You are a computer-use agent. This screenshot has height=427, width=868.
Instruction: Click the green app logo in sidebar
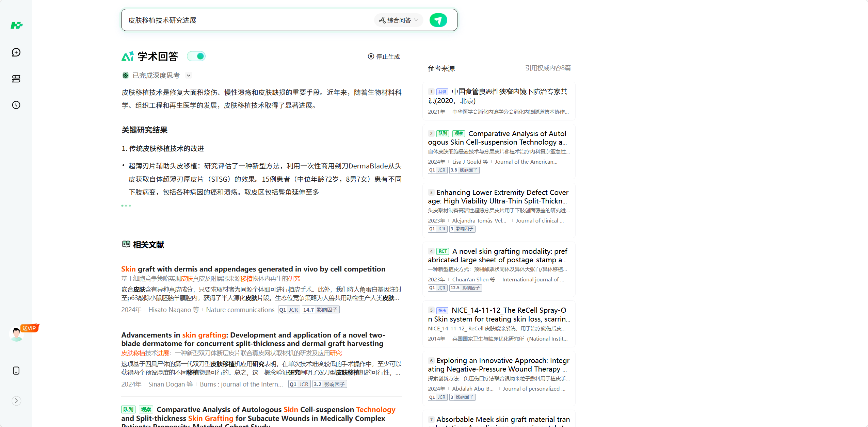tap(16, 25)
